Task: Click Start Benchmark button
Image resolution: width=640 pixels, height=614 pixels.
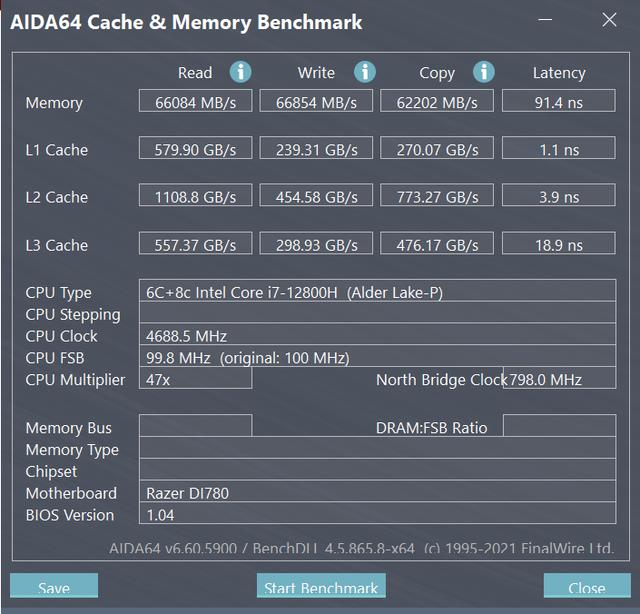Action: point(321,587)
